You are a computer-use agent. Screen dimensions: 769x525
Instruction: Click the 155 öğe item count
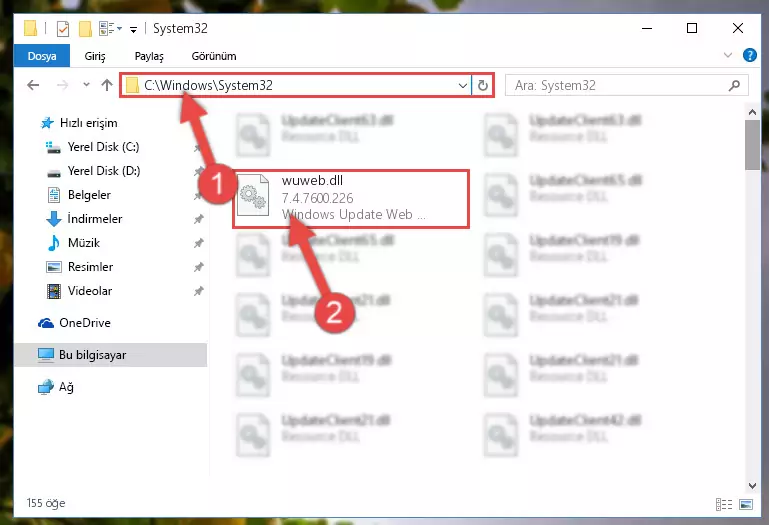coord(46,503)
